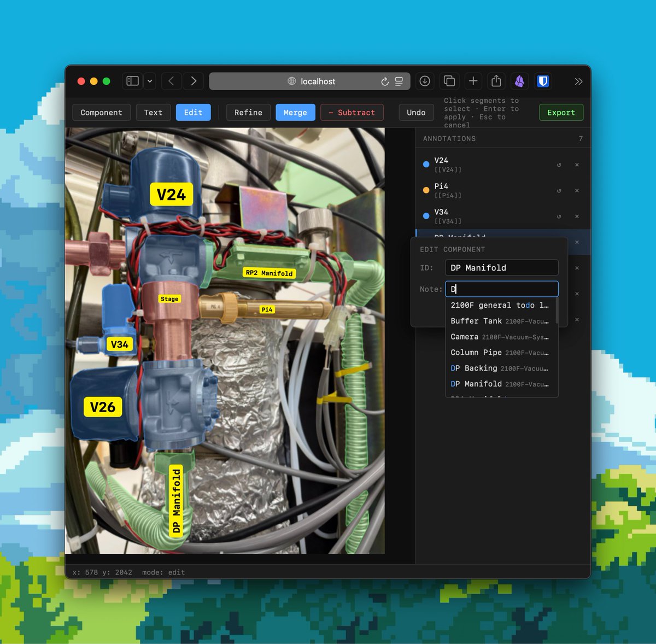Viewport: 656px width, 644px height.
Task: Click the Share icon in Safari toolbar
Action: [496, 81]
